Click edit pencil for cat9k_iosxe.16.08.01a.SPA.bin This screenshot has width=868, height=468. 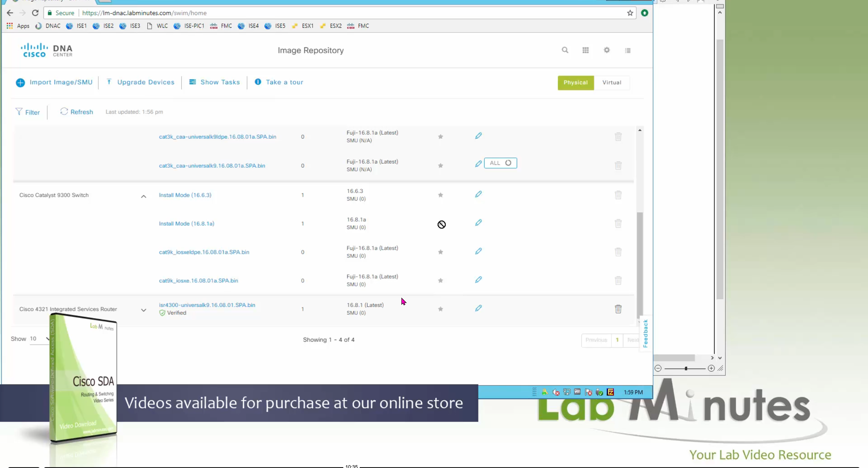[478, 280]
